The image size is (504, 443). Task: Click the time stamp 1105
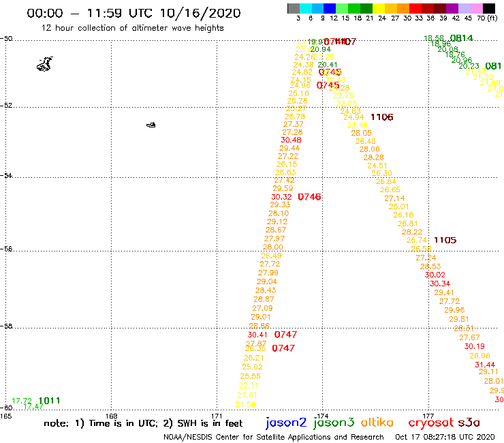pos(445,240)
